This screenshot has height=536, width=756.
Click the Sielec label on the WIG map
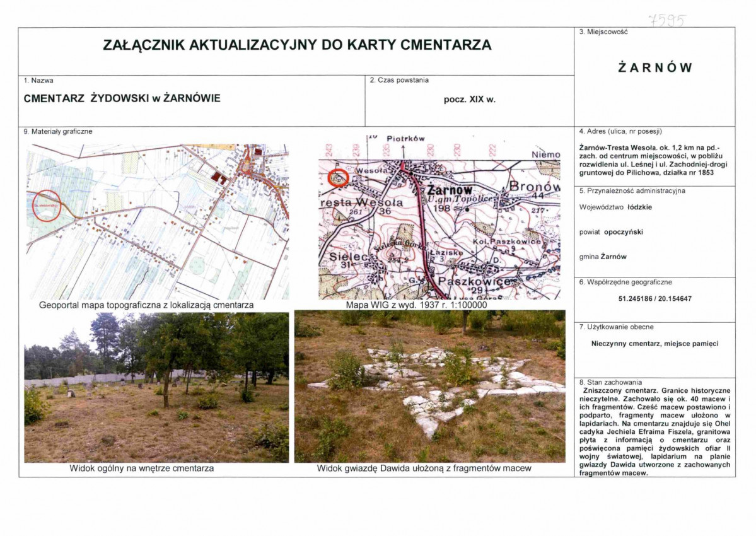pos(348,257)
